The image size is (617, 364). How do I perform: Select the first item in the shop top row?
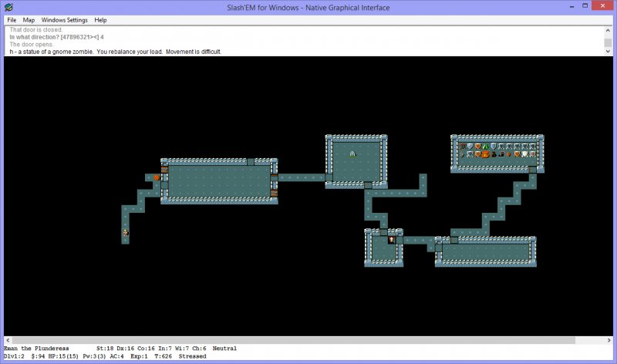pos(462,146)
